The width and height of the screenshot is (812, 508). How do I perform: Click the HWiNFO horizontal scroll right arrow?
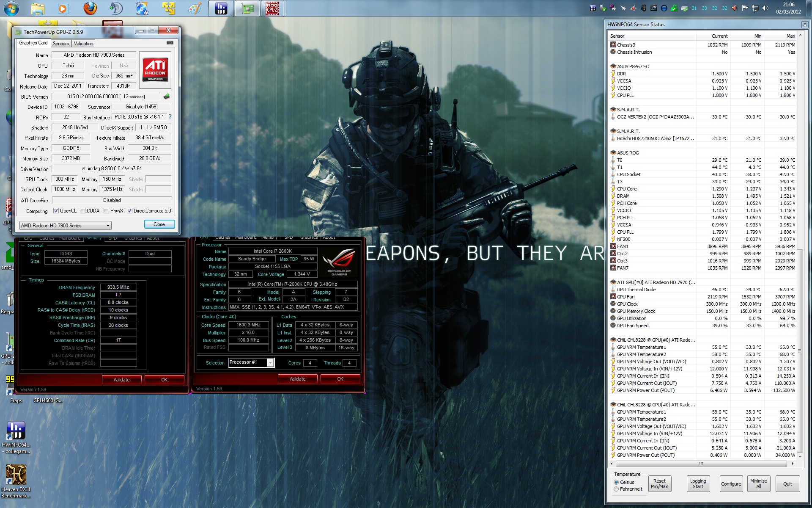click(x=793, y=464)
